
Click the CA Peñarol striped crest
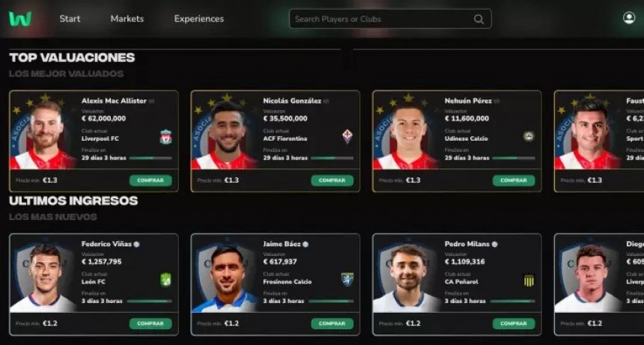click(529, 281)
